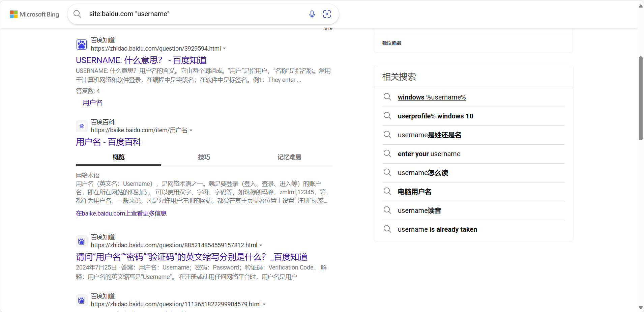Click magnifier icon beside userprofile% windows 10
644x312 pixels.
coord(387,116)
